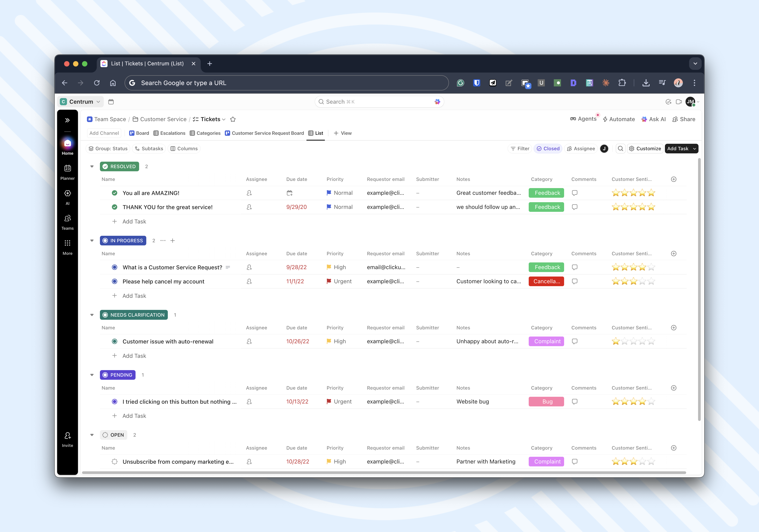This screenshot has height=532, width=759.
Task: Rate the auto-renewal ticket five stars
Action: point(651,341)
